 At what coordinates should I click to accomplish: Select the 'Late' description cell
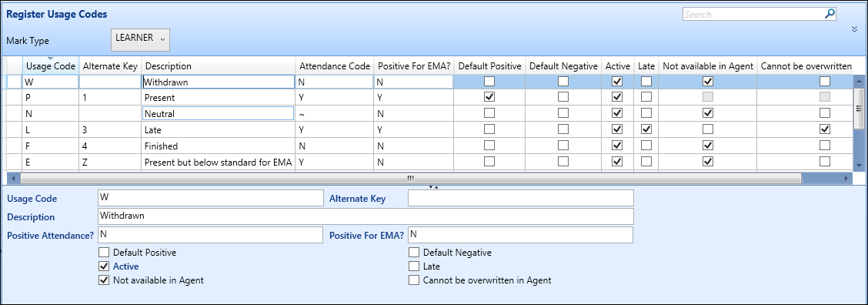coord(218,129)
